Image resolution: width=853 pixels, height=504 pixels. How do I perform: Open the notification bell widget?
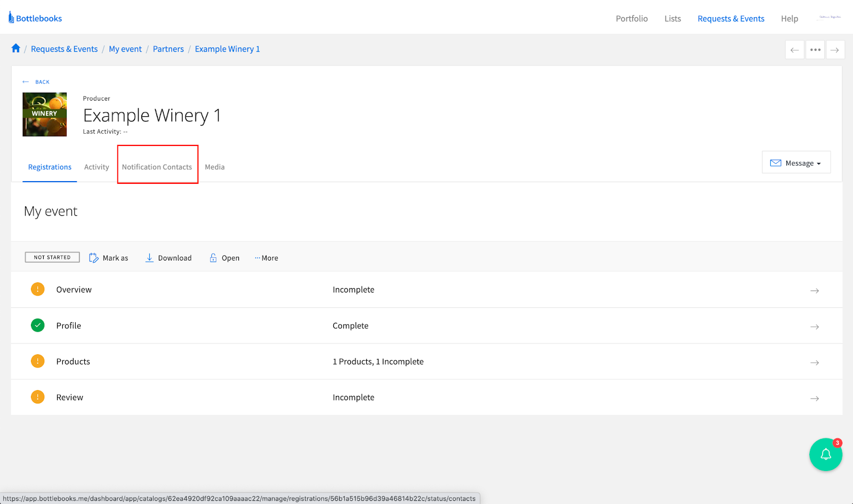(826, 454)
